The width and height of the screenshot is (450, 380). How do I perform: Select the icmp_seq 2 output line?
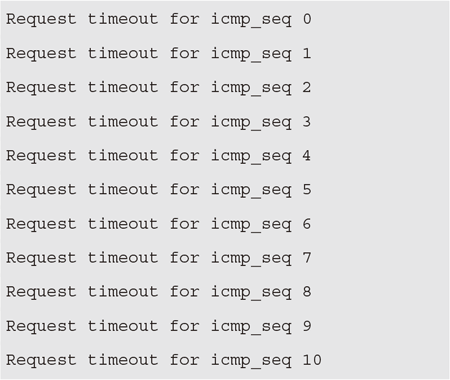click(x=159, y=88)
